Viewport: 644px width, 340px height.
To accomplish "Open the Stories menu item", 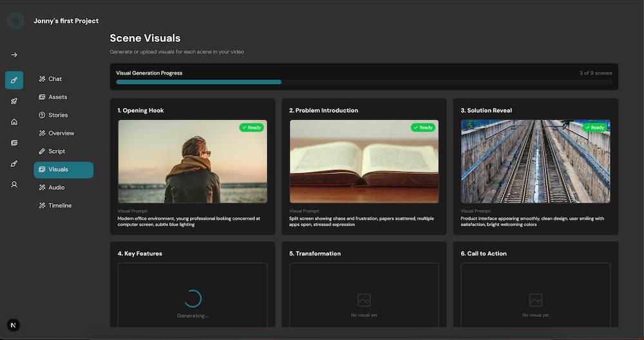I will point(57,115).
